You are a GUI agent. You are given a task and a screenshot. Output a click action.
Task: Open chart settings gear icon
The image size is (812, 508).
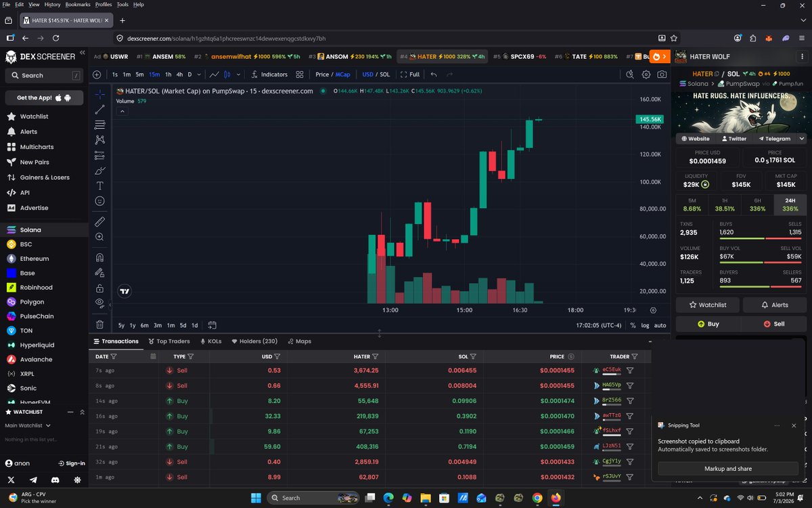click(646, 75)
